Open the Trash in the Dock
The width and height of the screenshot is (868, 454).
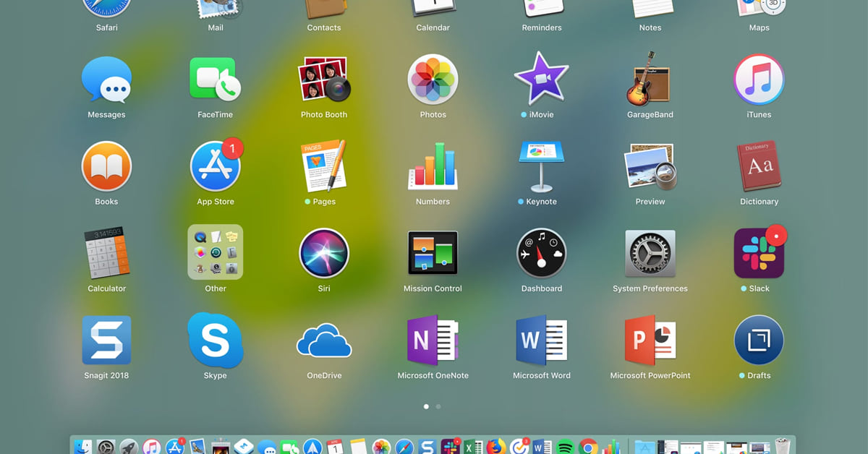tap(782, 447)
